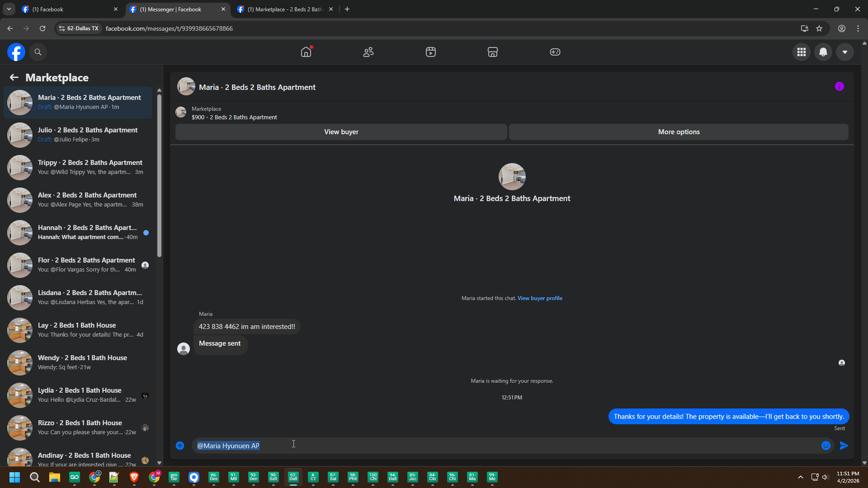This screenshot has height=488, width=868.
Task: Open the Wendy 2 Beds 1 Bath House chat
Action: (78, 362)
